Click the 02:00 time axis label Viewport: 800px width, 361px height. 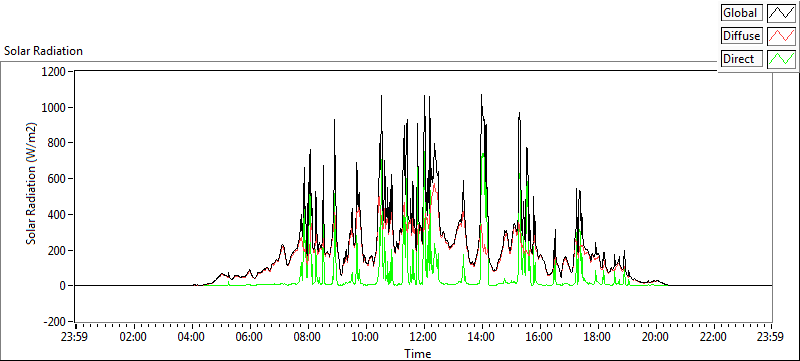134,337
